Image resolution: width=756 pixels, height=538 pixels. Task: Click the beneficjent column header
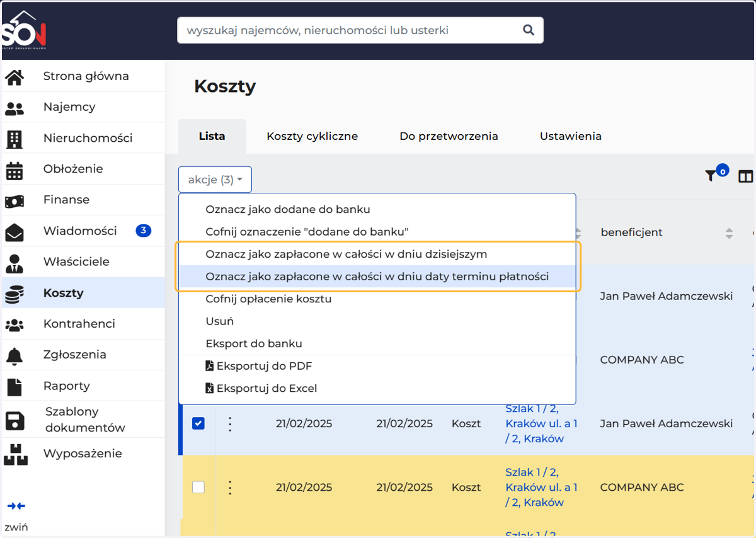click(x=631, y=232)
